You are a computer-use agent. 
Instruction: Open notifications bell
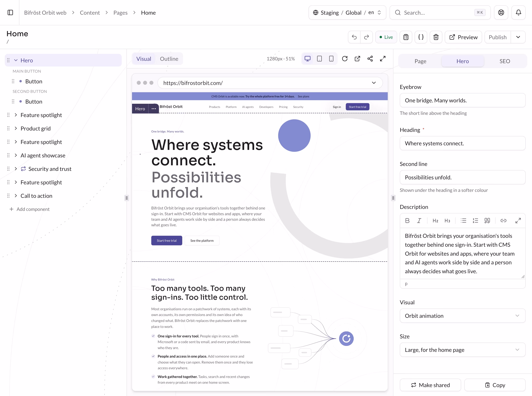(x=518, y=12)
